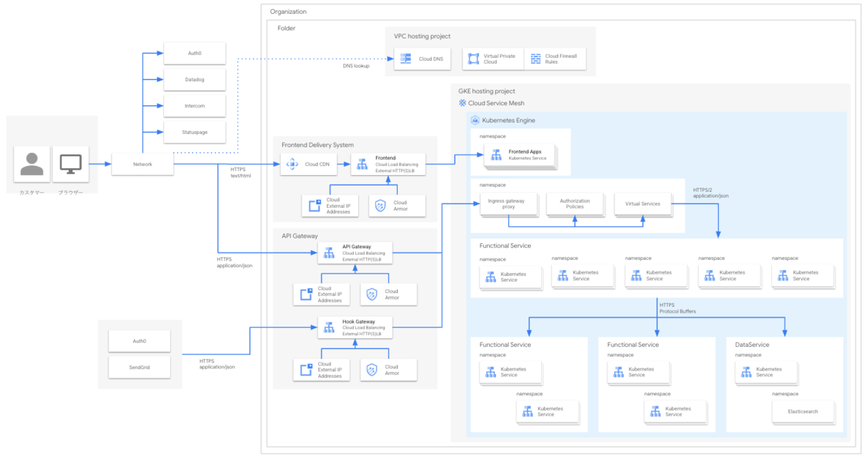The image size is (868, 459).
Task: Select the SendGrid box
Action: [140, 367]
